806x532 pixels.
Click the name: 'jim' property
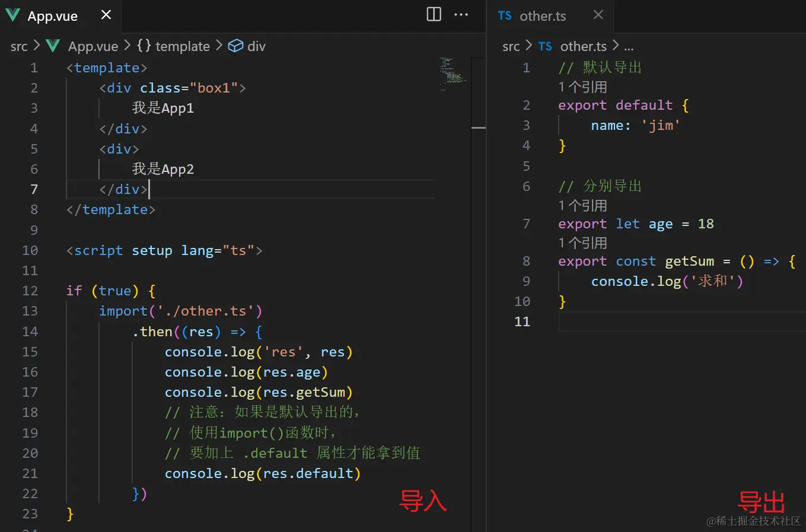(x=635, y=125)
